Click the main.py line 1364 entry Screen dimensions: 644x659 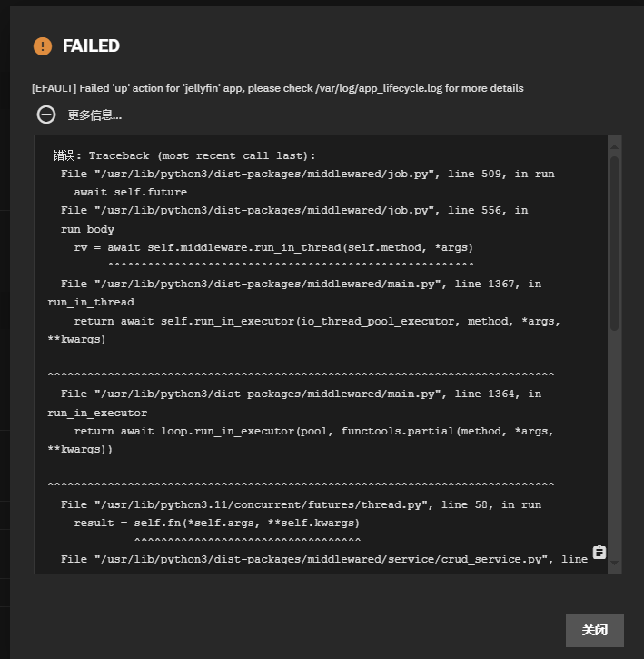[294, 404]
